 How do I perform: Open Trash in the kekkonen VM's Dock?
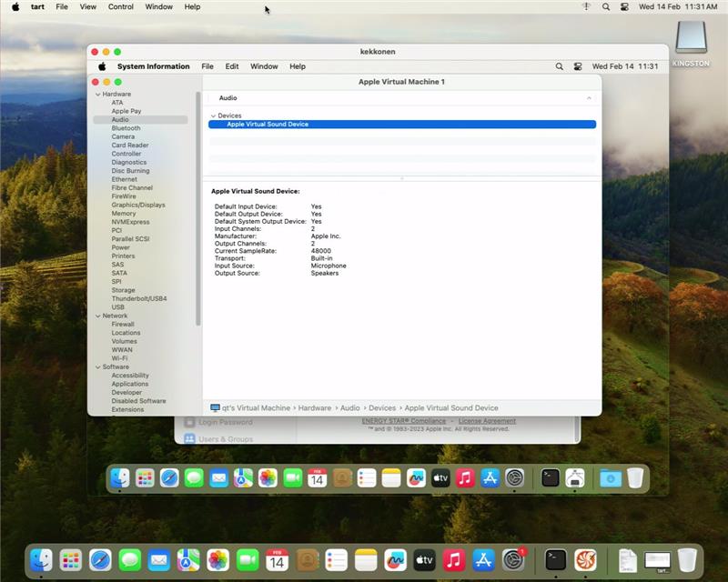click(635, 477)
